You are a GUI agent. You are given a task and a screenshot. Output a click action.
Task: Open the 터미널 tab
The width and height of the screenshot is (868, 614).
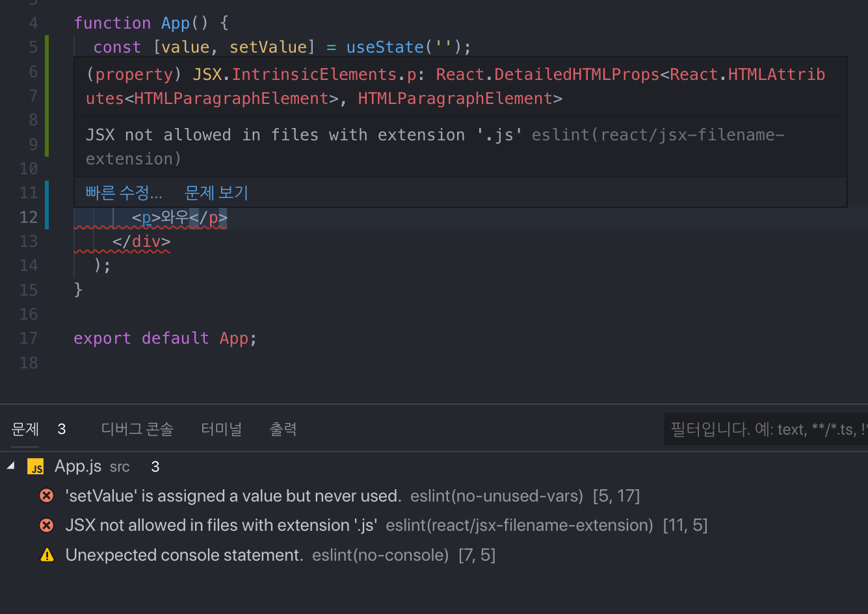point(221,429)
